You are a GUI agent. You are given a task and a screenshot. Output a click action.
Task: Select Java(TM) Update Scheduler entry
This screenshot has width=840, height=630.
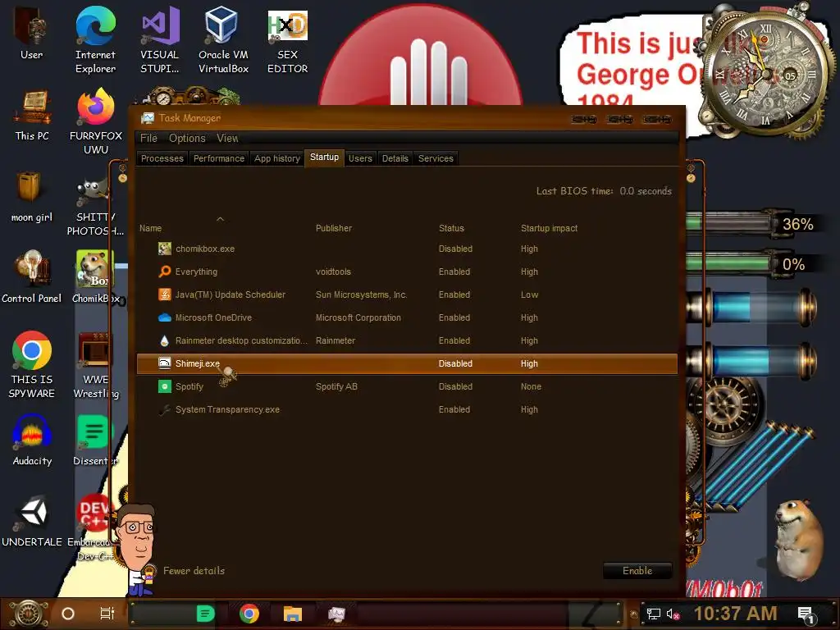(407, 294)
